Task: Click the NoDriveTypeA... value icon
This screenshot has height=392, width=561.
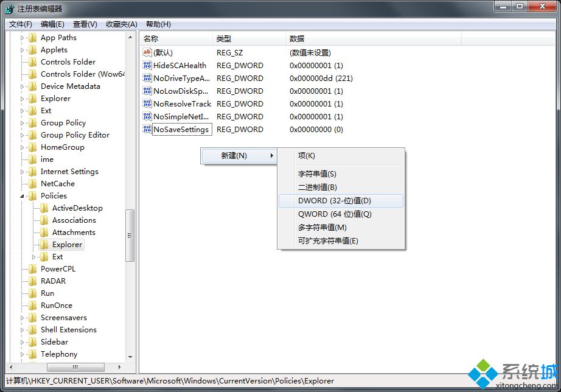Action: pos(147,78)
